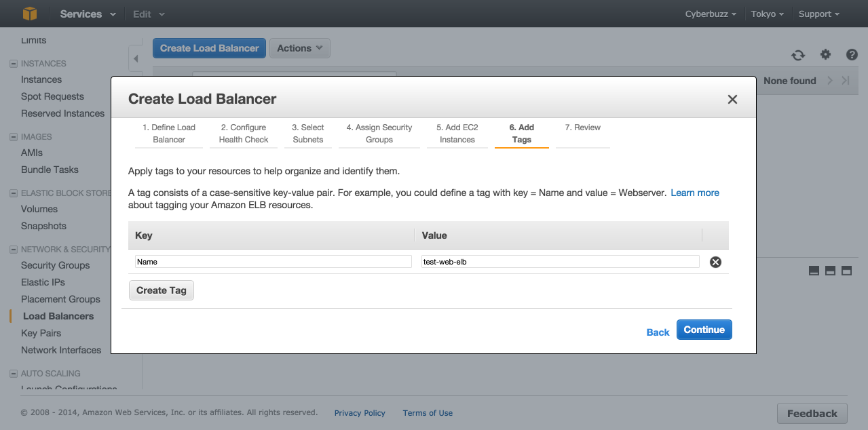
Task: Expand the Actions dropdown button
Action: coord(299,48)
